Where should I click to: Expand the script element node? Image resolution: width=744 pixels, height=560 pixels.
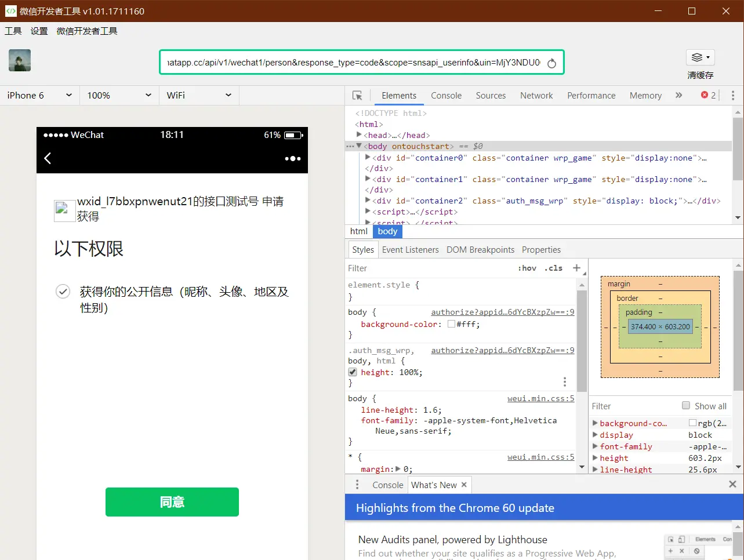coord(368,212)
